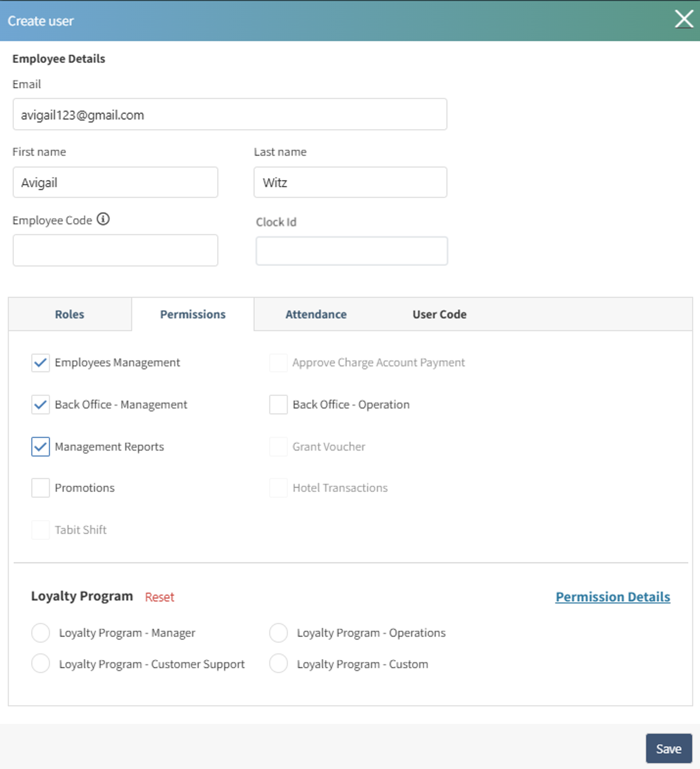Enable the Promotions permission checkbox
This screenshot has height=769, width=700.
(x=40, y=488)
